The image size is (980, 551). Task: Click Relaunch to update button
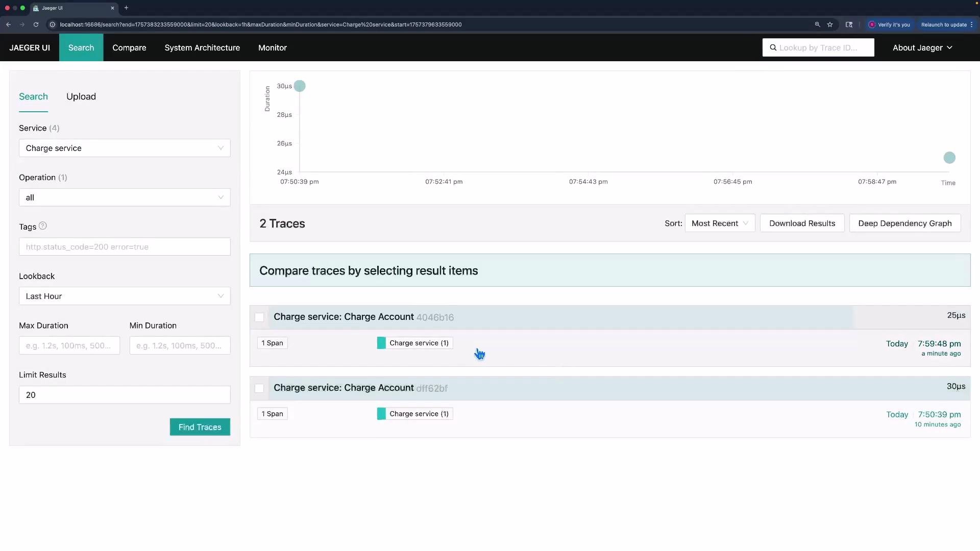coord(944,24)
